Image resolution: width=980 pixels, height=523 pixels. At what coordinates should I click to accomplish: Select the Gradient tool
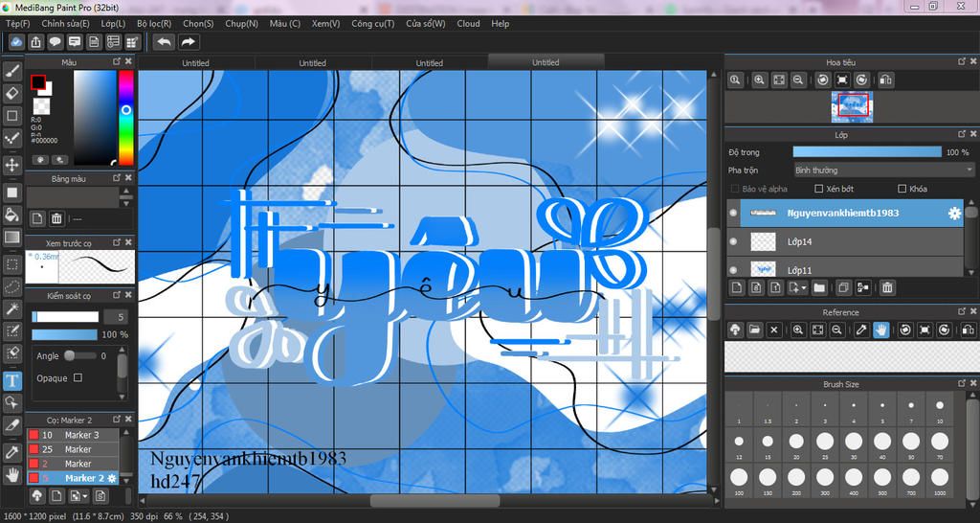pos(11,238)
